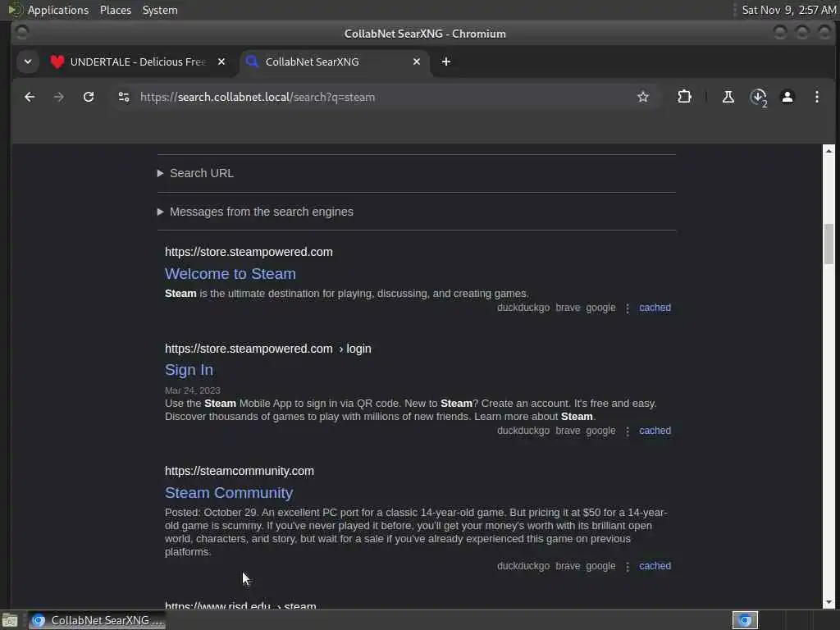Click the Chromium window menu button in title bar
The height and width of the screenshot is (630, 840).
click(x=22, y=33)
